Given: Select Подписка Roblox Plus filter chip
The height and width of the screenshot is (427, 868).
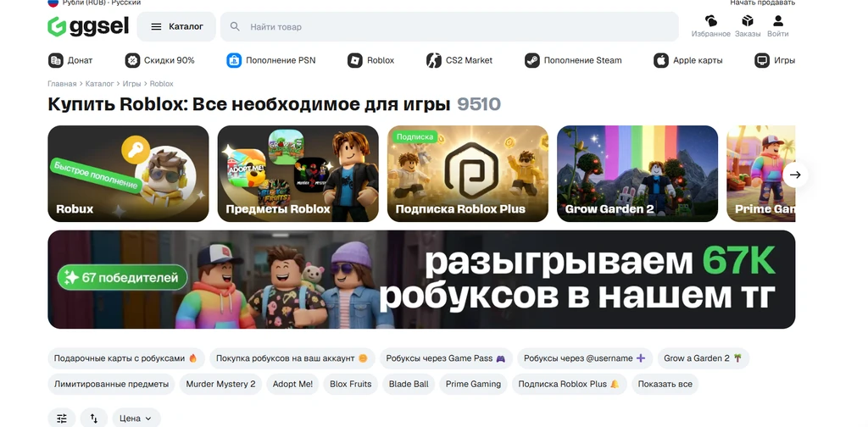Looking at the screenshot, I should 570,384.
